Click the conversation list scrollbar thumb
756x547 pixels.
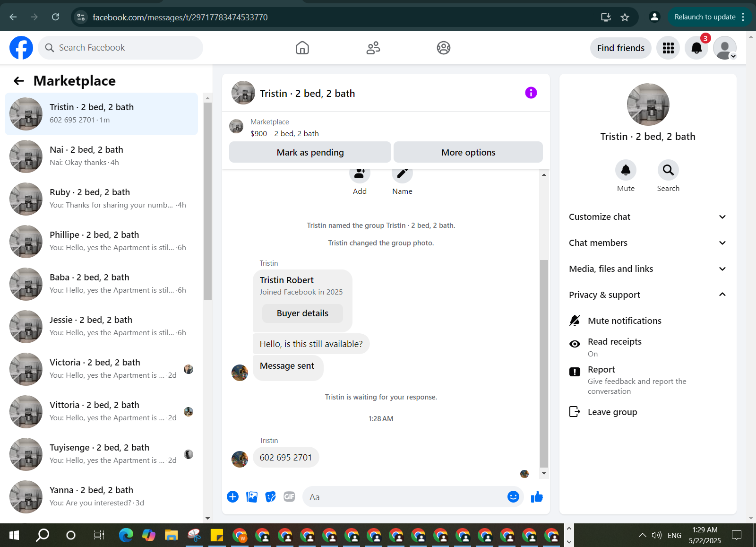[x=207, y=201]
